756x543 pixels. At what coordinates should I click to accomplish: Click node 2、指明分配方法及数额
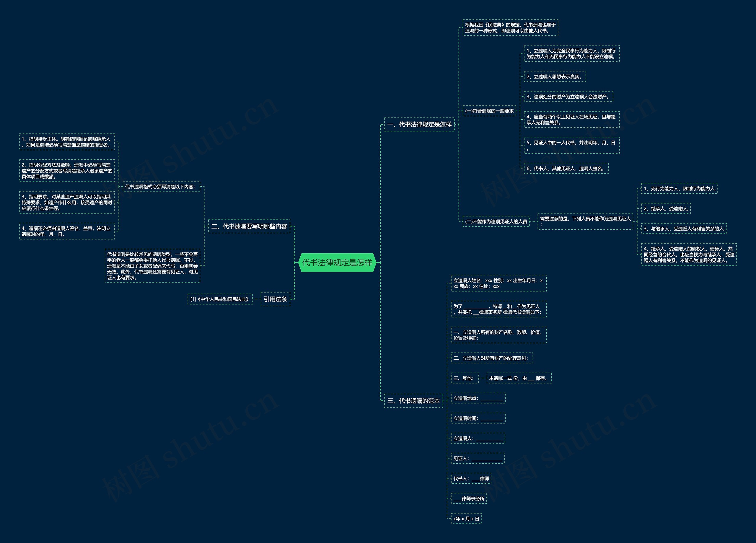click(67, 171)
